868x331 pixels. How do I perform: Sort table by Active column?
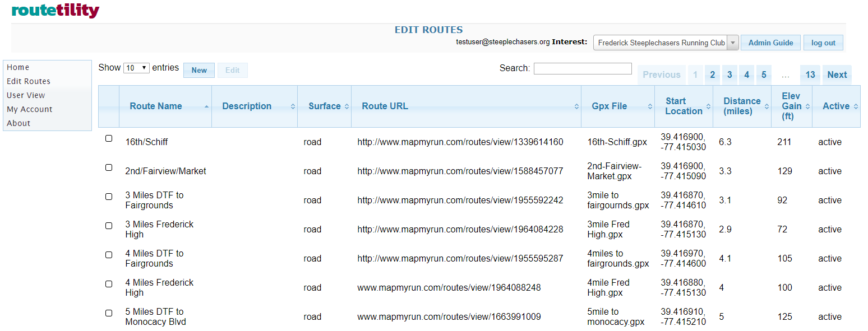[x=836, y=106]
